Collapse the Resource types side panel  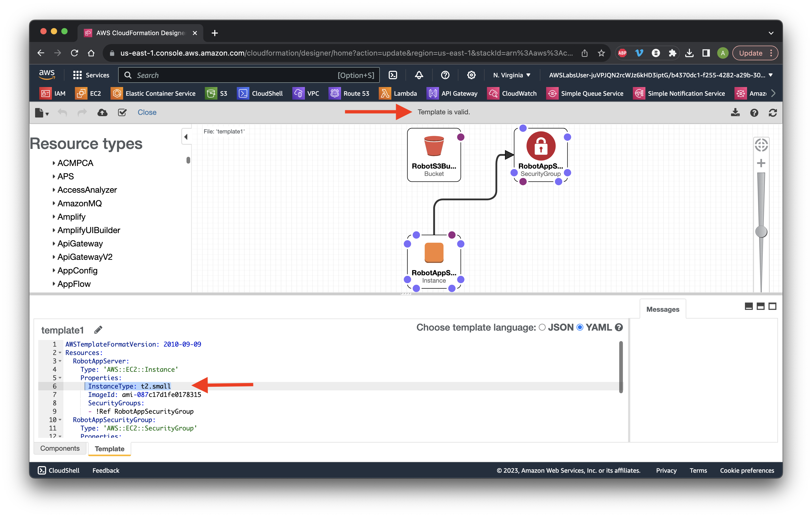186,137
